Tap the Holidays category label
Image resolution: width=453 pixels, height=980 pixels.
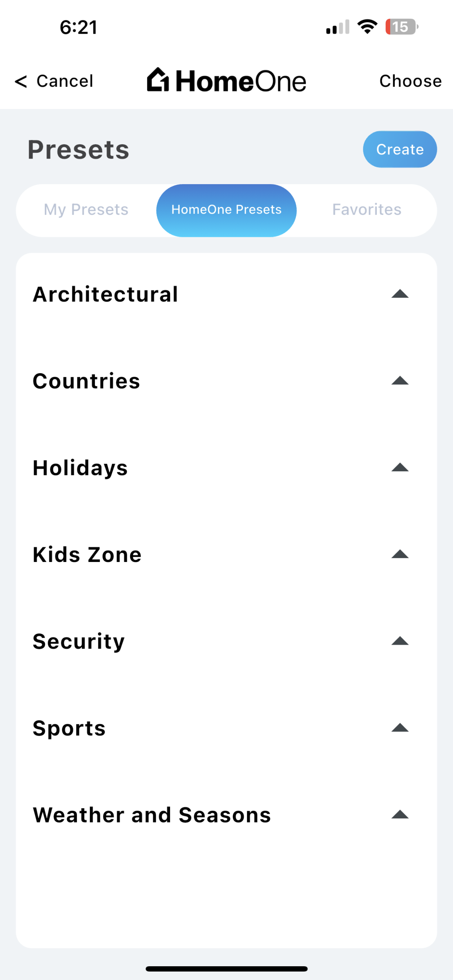pos(80,468)
